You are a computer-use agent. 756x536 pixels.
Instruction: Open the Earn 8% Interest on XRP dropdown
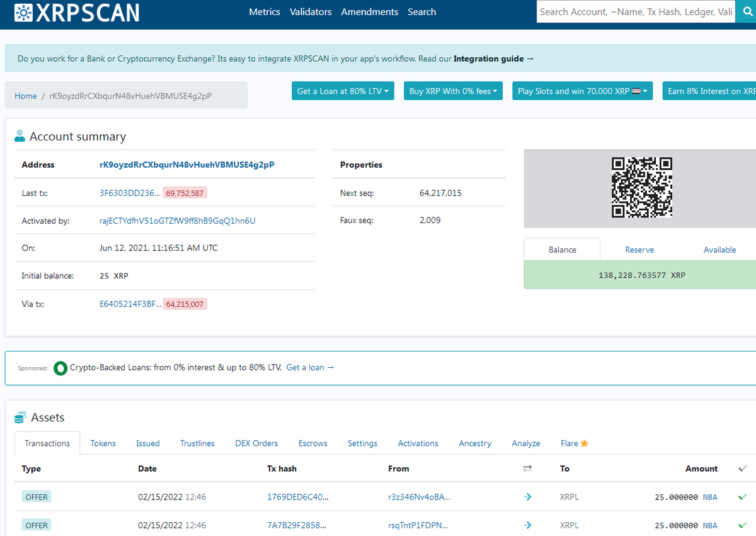709,91
